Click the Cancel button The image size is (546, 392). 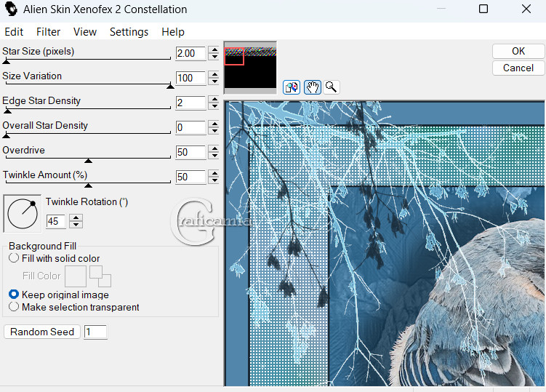[518, 68]
